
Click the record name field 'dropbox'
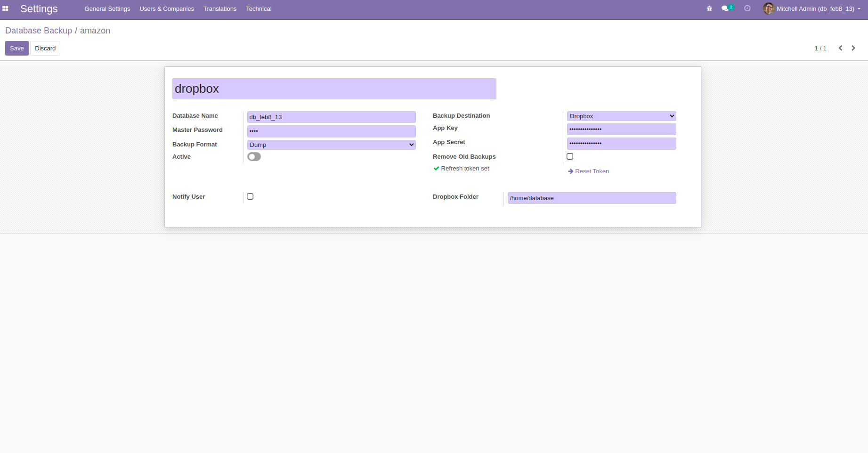(334, 89)
